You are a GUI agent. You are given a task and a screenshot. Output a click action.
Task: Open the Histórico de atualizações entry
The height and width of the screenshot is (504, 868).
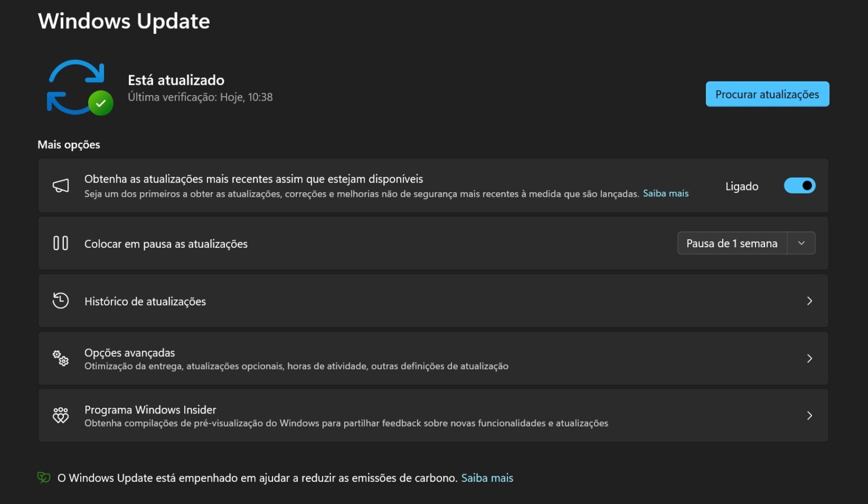coord(145,301)
